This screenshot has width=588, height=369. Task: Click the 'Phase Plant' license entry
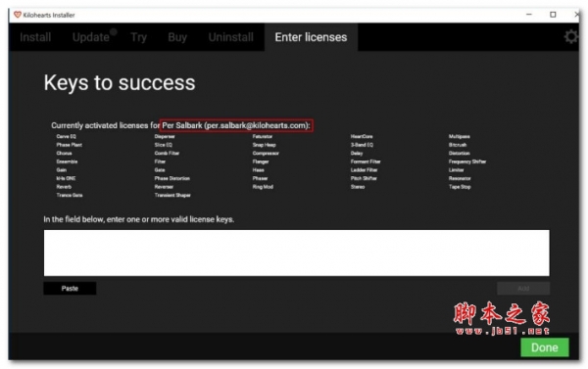click(69, 145)
